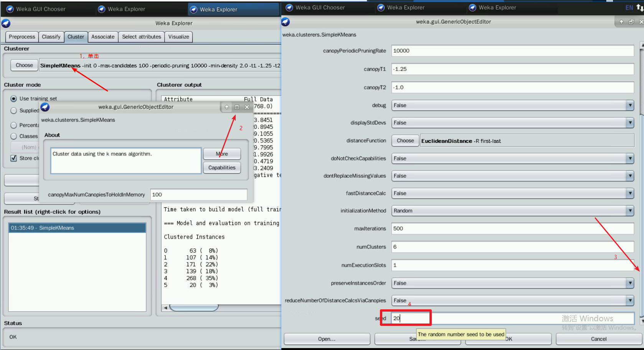
Task: Select the Use training set radio button
Action: [14, 99]
